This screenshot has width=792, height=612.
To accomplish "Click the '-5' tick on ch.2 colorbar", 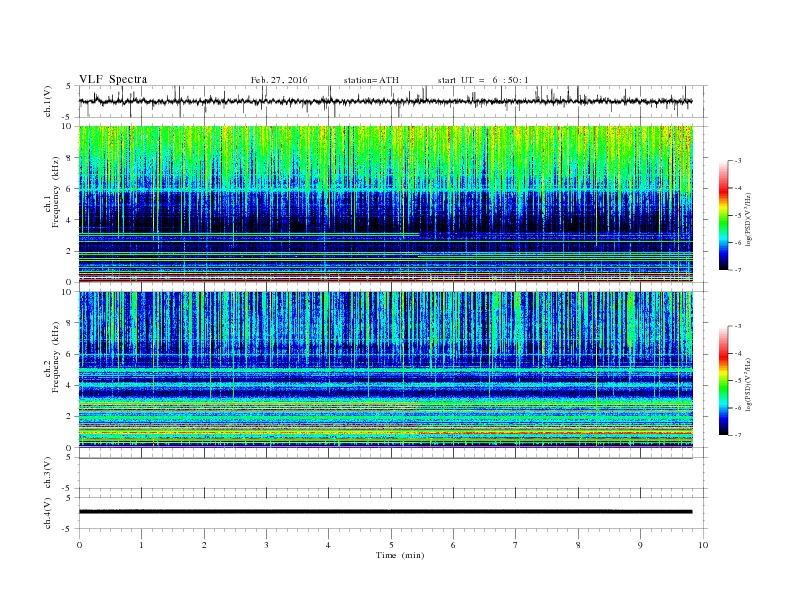I will [737, 381].
